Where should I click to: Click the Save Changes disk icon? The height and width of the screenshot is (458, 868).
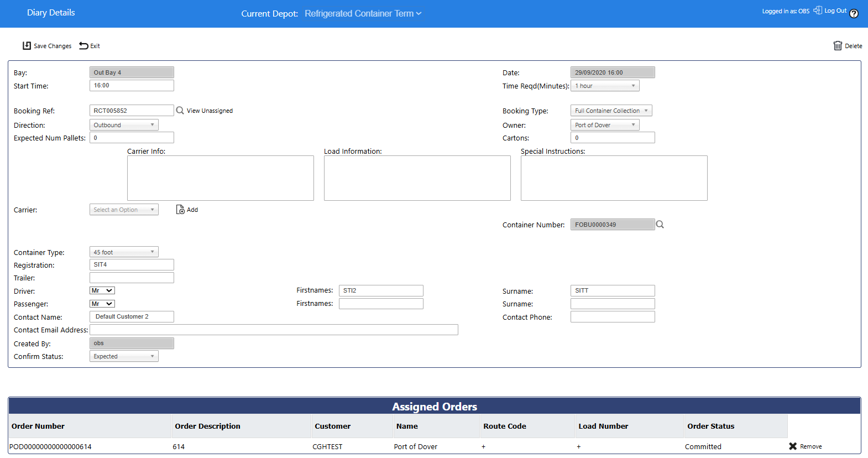(27, 45)
